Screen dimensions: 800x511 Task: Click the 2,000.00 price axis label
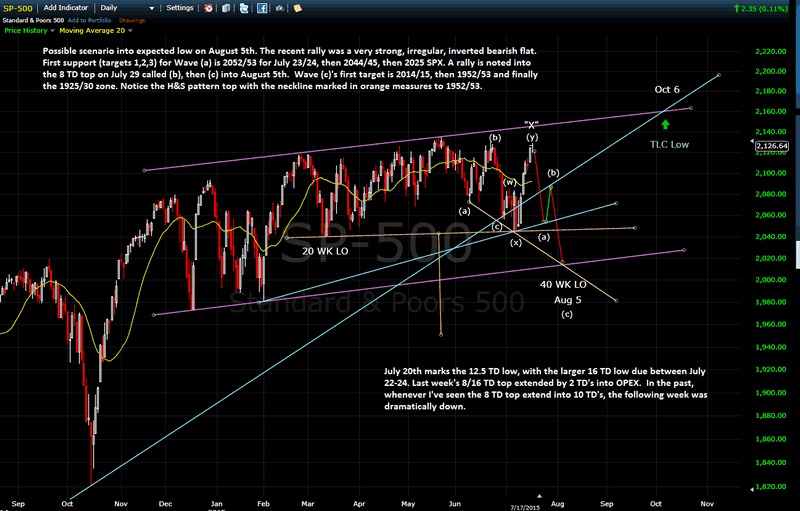coord(771,280)
